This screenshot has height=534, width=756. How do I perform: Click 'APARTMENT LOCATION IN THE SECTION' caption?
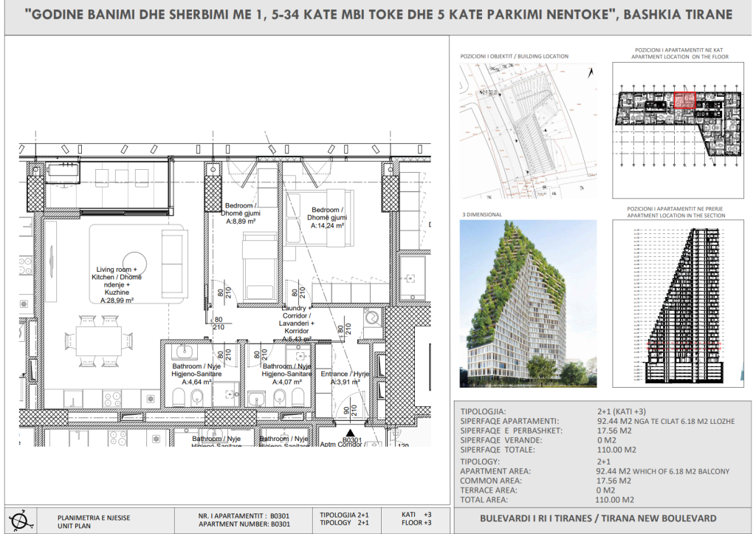tap(676, 216)
